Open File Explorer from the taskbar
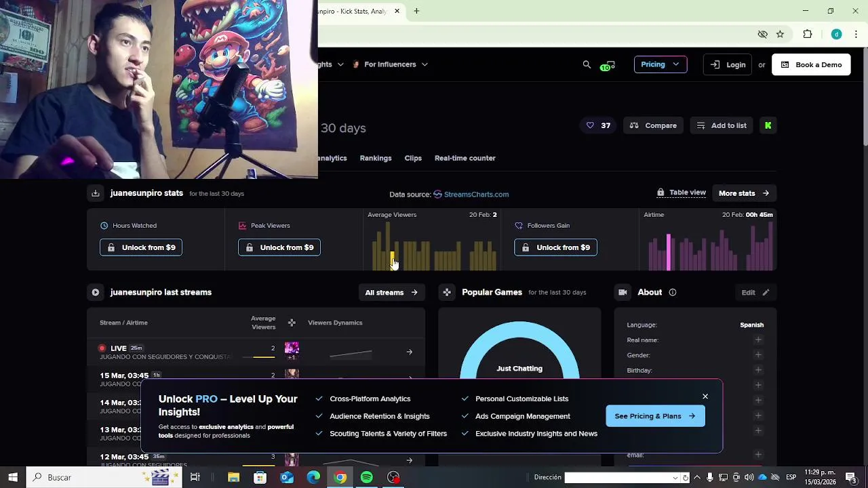This screenshot has height=488, width=868. pyautogui.click(x=233, y=477)
